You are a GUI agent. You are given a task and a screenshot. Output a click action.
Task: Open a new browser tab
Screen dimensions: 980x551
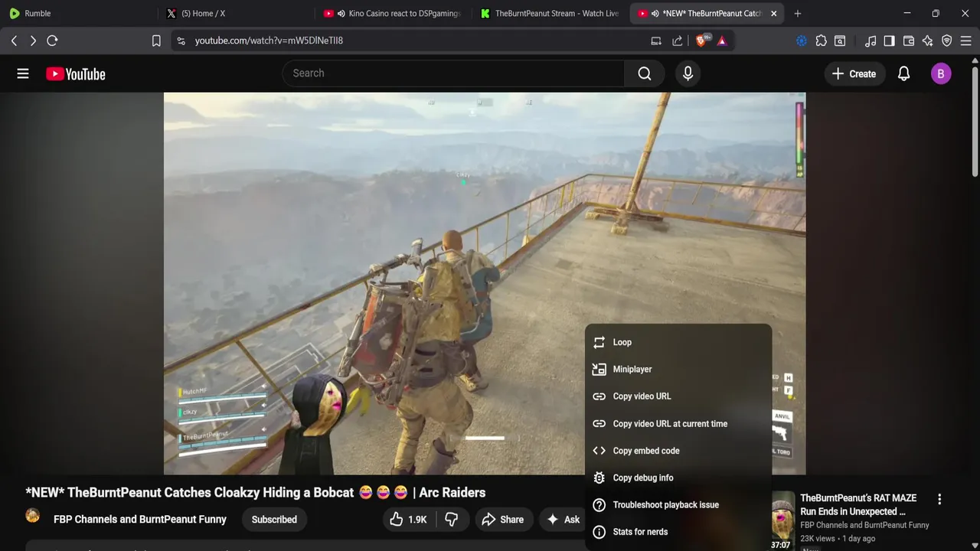(798, 13)
